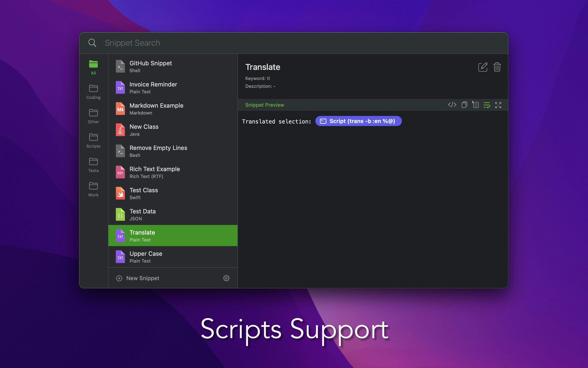Select the Rich Text Example snippet
This screenshot has width=588, height=368.
[173, 172]
